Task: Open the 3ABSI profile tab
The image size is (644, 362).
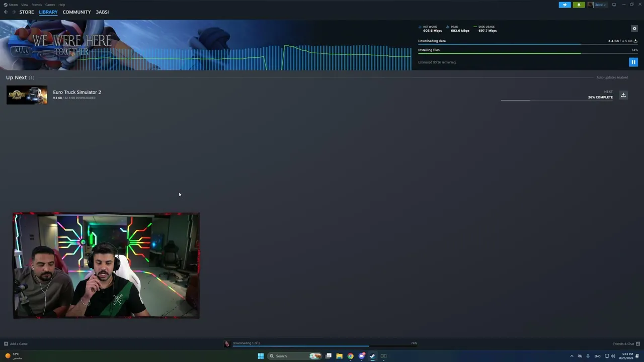Action: pyautogui.click(x=102, y=12)
